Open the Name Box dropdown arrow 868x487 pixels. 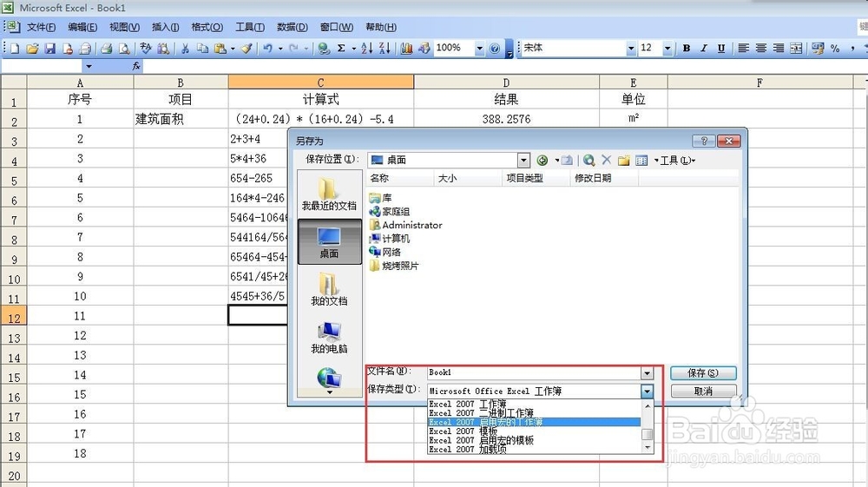(89, 66)
